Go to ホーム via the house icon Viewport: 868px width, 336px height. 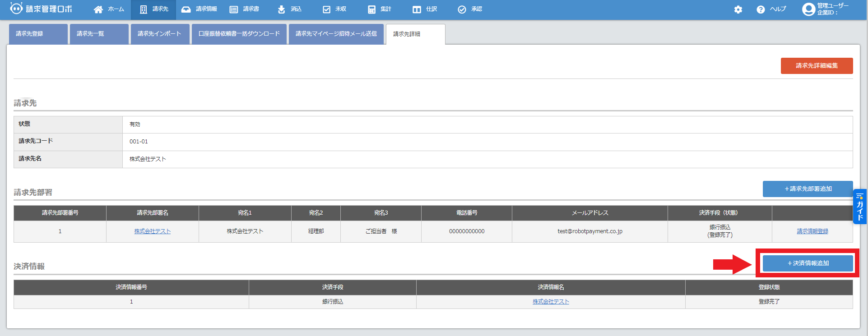coord(109,9)
